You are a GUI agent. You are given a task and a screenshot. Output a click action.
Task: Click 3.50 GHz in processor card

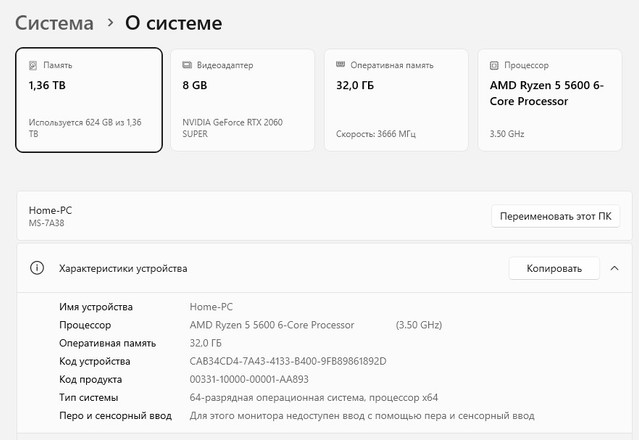(507, 134)
